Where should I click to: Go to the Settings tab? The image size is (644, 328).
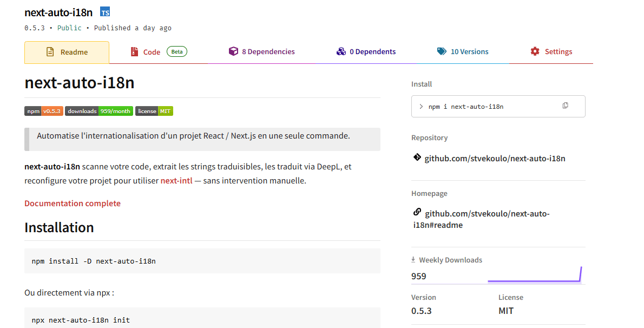(551, 52)
